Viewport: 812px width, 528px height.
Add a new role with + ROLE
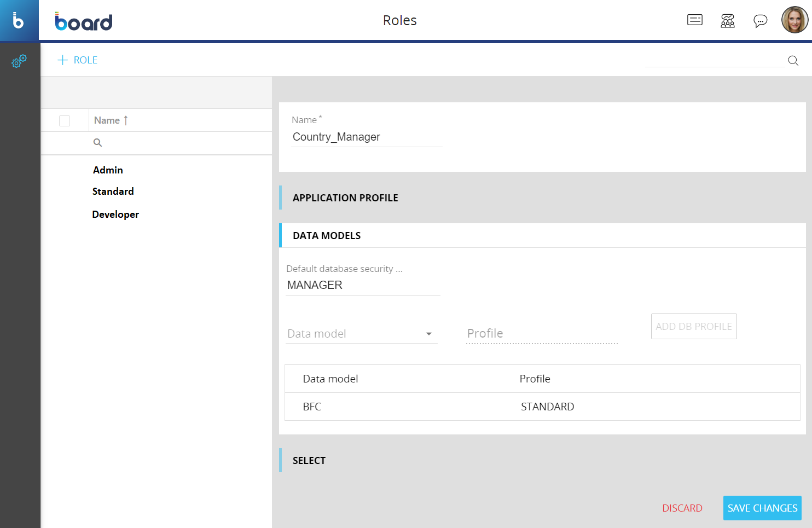[78, 60]
